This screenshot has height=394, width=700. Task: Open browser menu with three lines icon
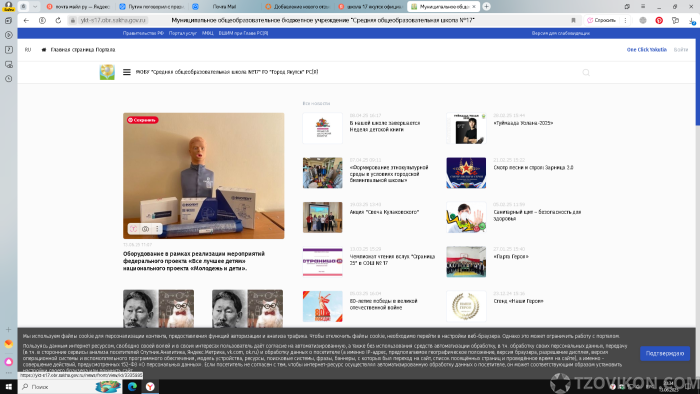point(643,6)
